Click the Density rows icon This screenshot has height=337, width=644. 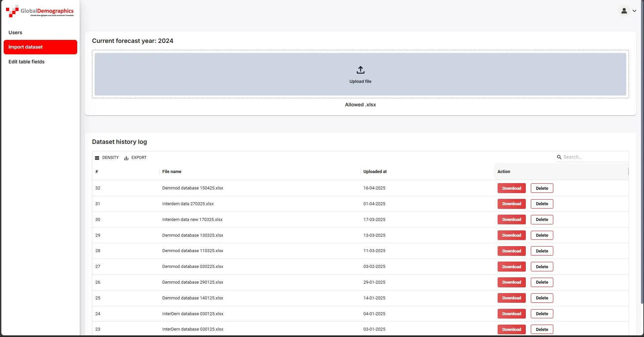pos(97,158)
